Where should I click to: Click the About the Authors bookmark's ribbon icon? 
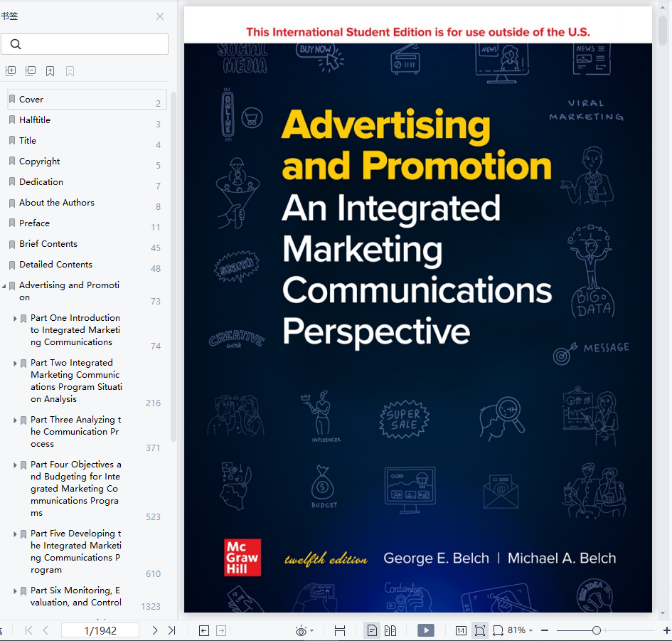pos(12,203)
